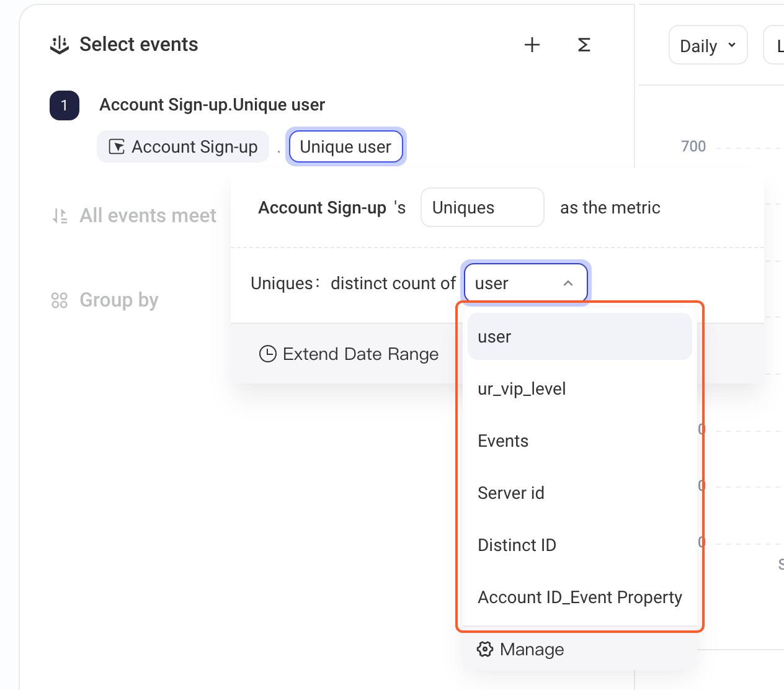The height and width of the screenshot is (690, 784).
Task: Choose Events in the dropdown list
Action: click(x=580, y=441)
